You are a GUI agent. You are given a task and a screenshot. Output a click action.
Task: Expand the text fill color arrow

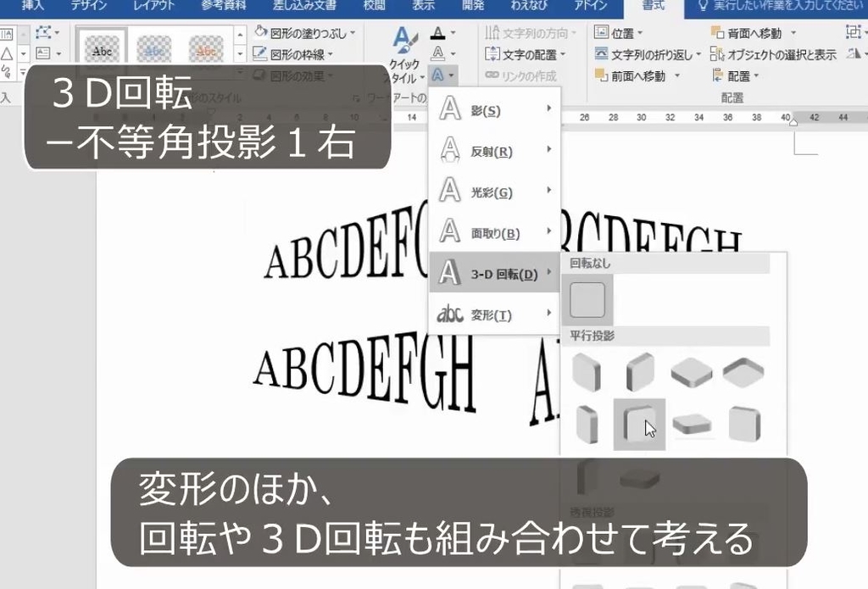pyautogui.click(x=453, y=33)
